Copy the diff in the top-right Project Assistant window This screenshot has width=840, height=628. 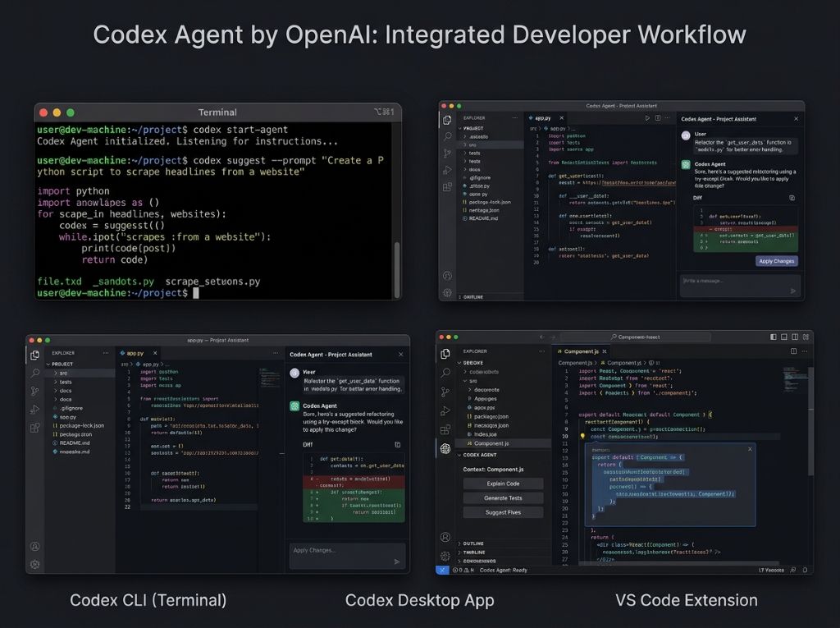point(792,198)
